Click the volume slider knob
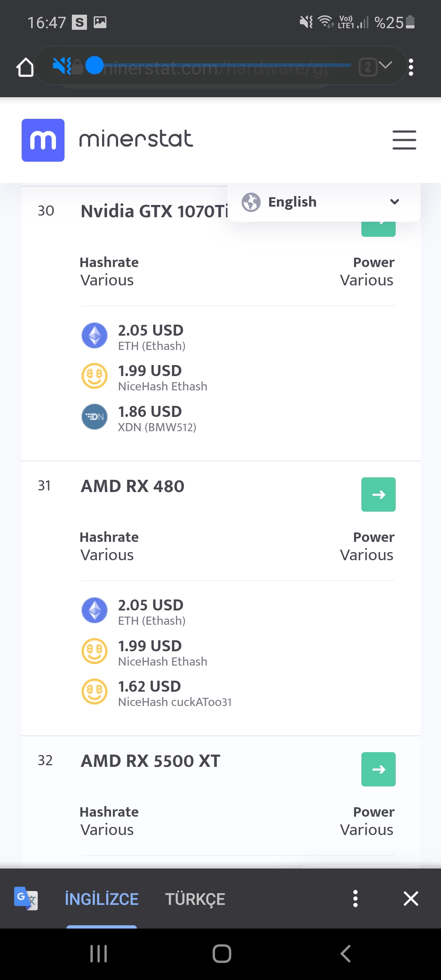This screenshot has width=441, height=980. click(x=95, y=65)
